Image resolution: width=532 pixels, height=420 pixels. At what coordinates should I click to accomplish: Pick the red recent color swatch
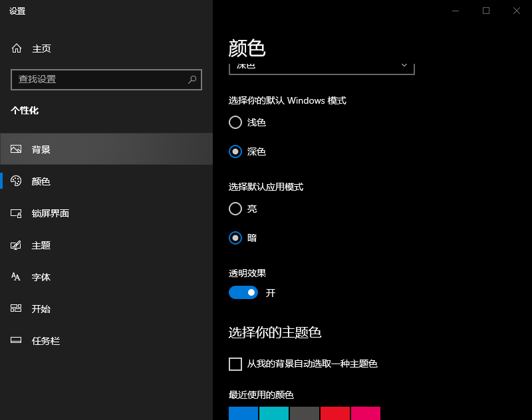coord(335,413)
